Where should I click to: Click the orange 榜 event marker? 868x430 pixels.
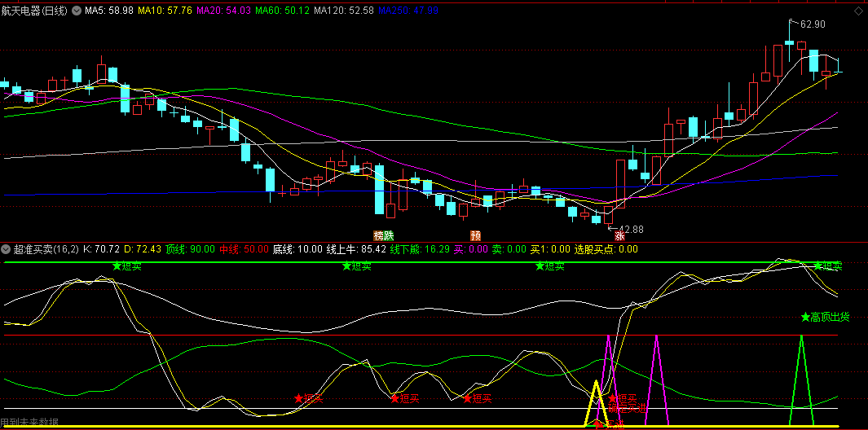click(379, 235)
